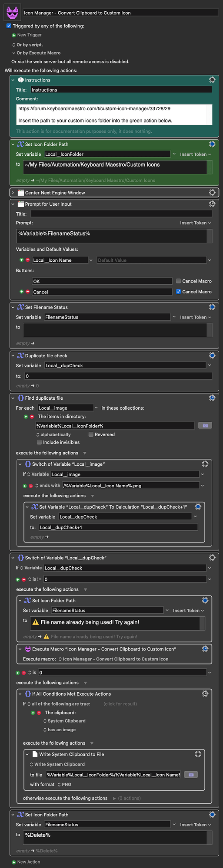The width and height of the screenshot is (223, 868).
Task: Open the Execute macro selection popup
Action: pos(113,659)
